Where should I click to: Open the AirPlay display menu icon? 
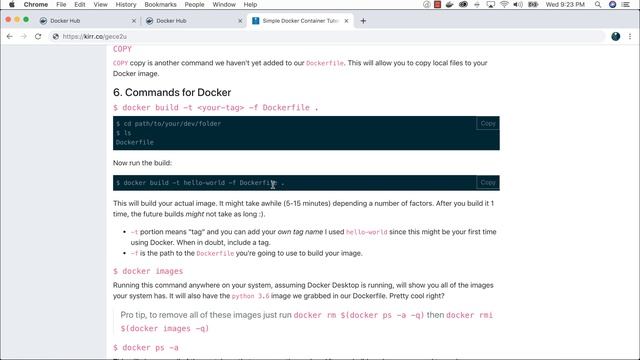pos(491,4)
